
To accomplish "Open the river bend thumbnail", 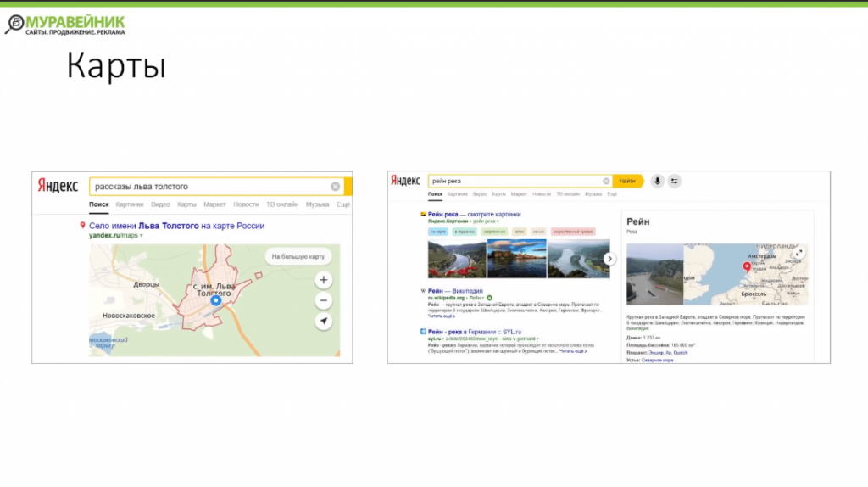I will coord(578,259).
